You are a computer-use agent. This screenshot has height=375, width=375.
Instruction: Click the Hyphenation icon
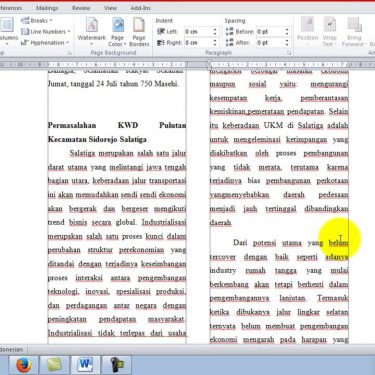(x=25, y=43)
